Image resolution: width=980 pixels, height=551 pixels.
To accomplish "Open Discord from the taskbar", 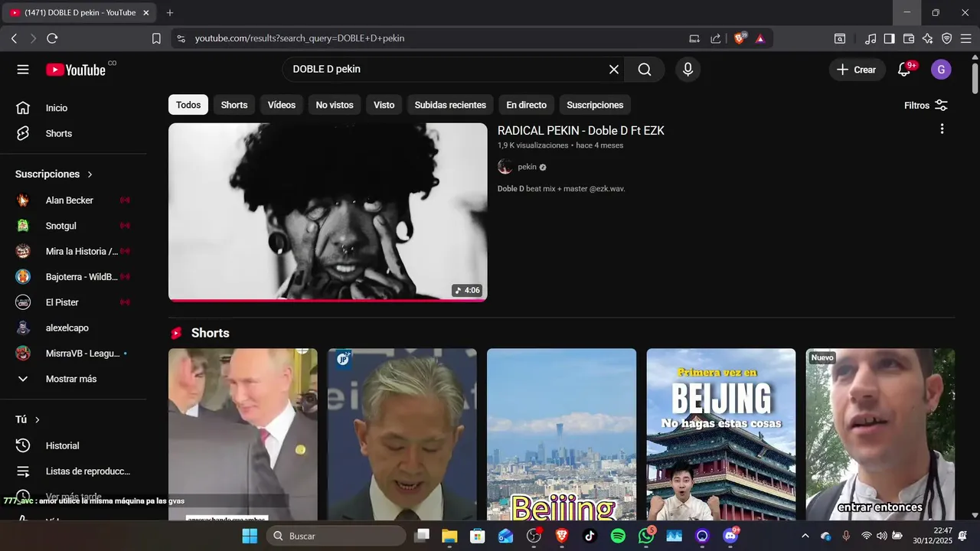I will click(730, 536).
